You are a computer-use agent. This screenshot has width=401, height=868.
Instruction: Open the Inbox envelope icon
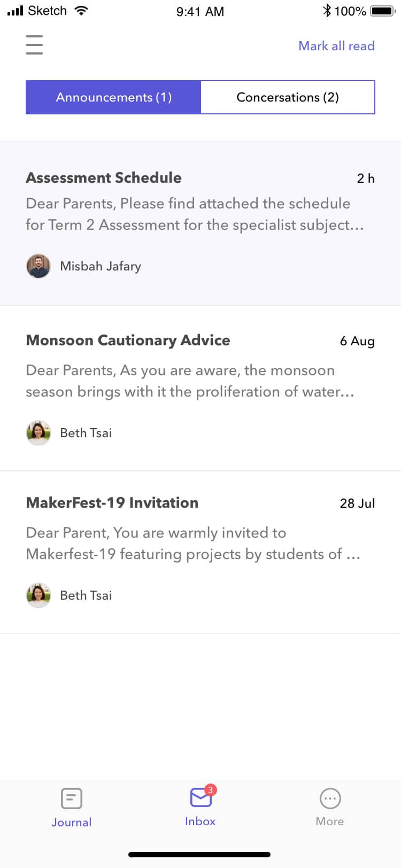click(200, 799)
